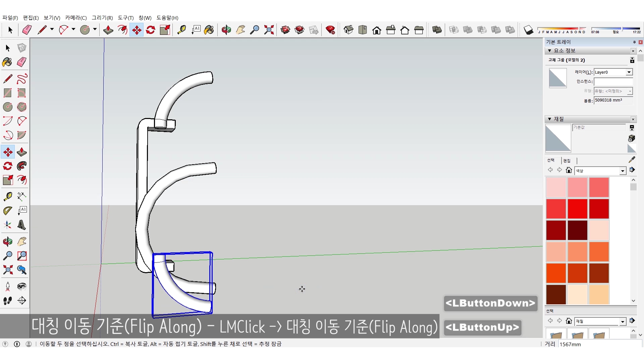644x362 pixels.
Task: Open the 카메라(C) menu
Action: pyautogui.click(x=76, y=18)
